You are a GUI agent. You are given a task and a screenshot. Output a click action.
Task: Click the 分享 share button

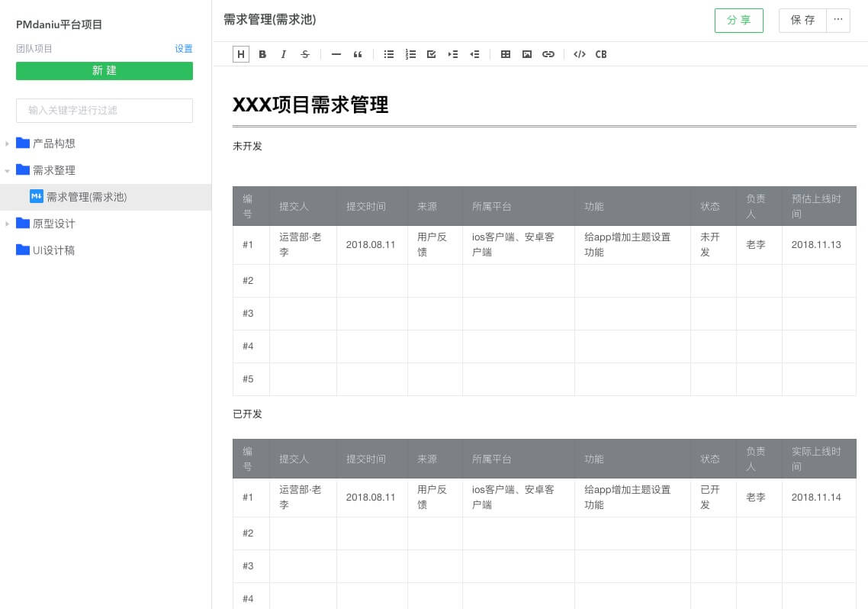click(x=738, y=21)
